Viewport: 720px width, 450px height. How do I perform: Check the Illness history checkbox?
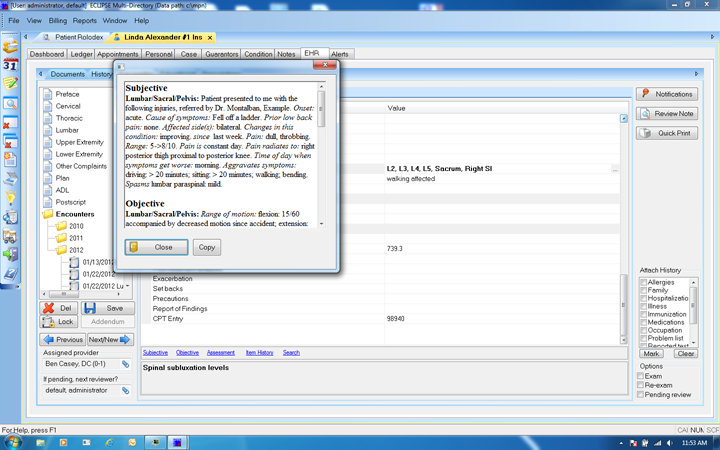[643, 306]
